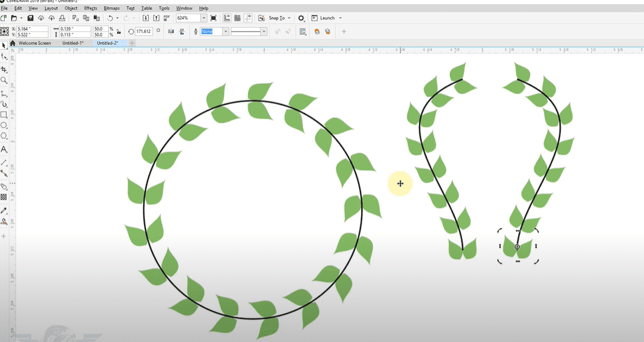Image resolution: width=644 pixels, height=342 pixels.
Task: Activate the Zoom tool
Action: pyautogui.click(x=4, y=80)
